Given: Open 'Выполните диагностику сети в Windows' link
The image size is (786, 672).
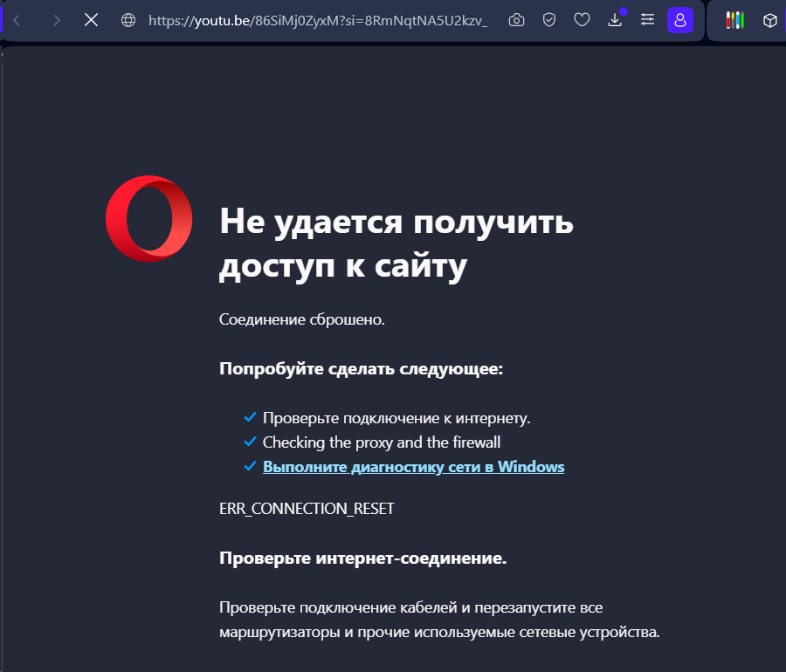Looking at the screenshot, I should [x=414, y=467].
